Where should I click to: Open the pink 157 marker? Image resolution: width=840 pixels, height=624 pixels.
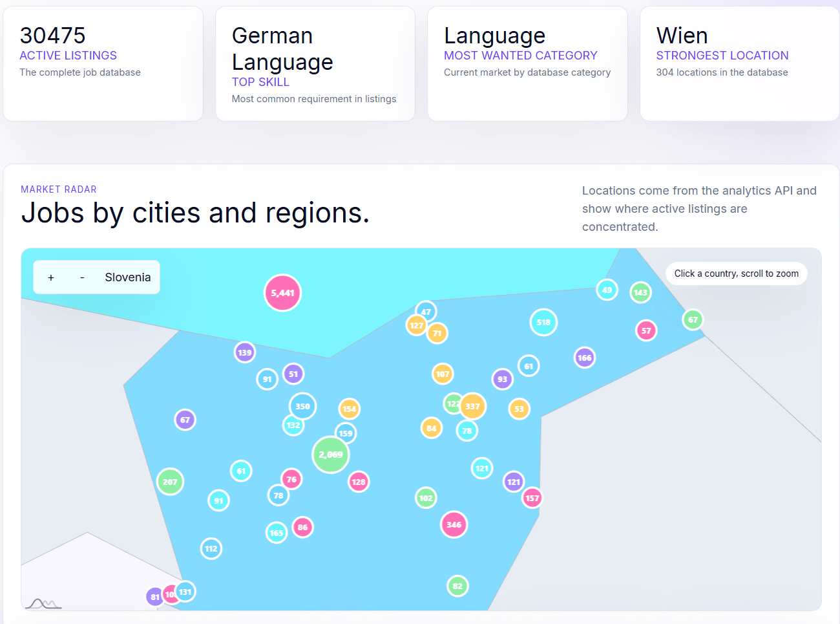[532, 498]
